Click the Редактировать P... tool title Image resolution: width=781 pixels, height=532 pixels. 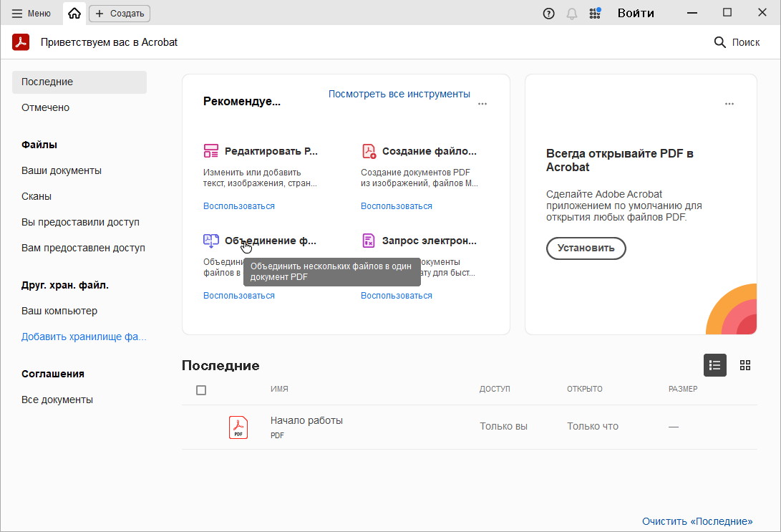point(271,151)
